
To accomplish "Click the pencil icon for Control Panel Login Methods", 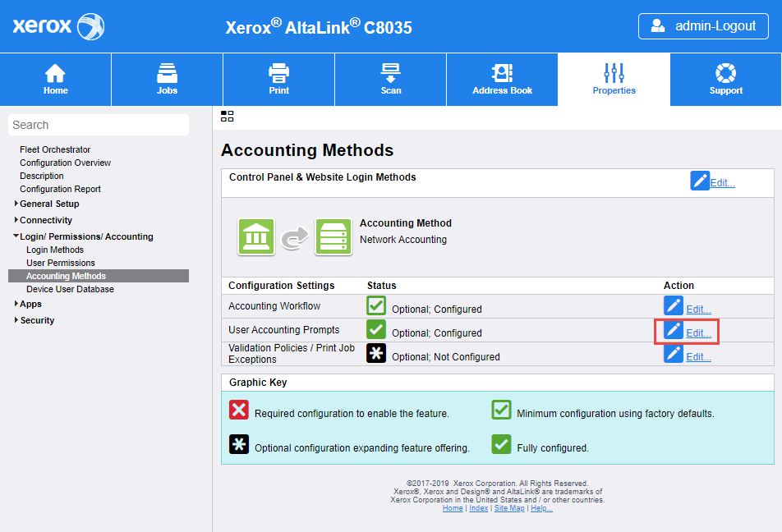I will click(x=700, y=181).
